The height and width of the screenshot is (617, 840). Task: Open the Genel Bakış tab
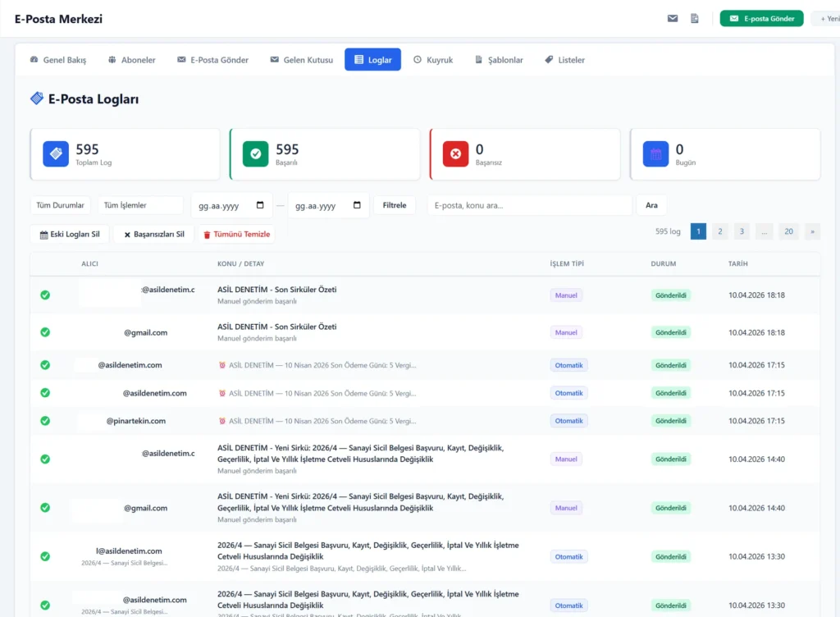(58, 60)
